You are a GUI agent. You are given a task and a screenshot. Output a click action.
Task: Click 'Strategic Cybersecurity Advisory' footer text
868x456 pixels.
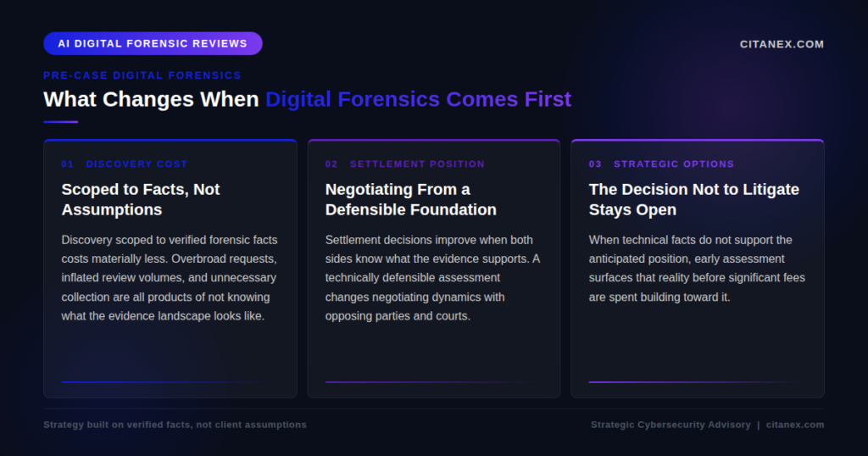click(670, 425)
